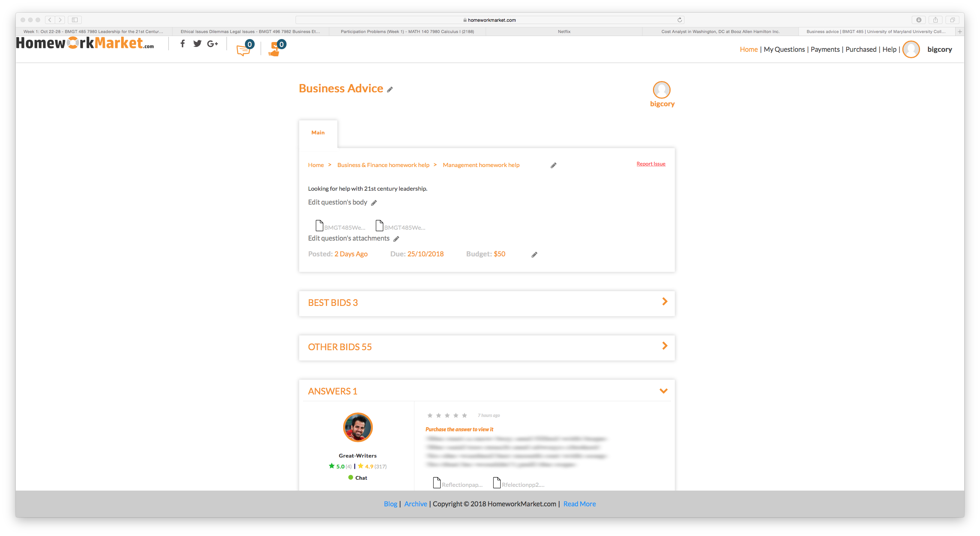Click the Home breadcrumb link
Image resolution: width=980 pixels, height=536 pixels.
pyautogui.click(x=316, y=165)
